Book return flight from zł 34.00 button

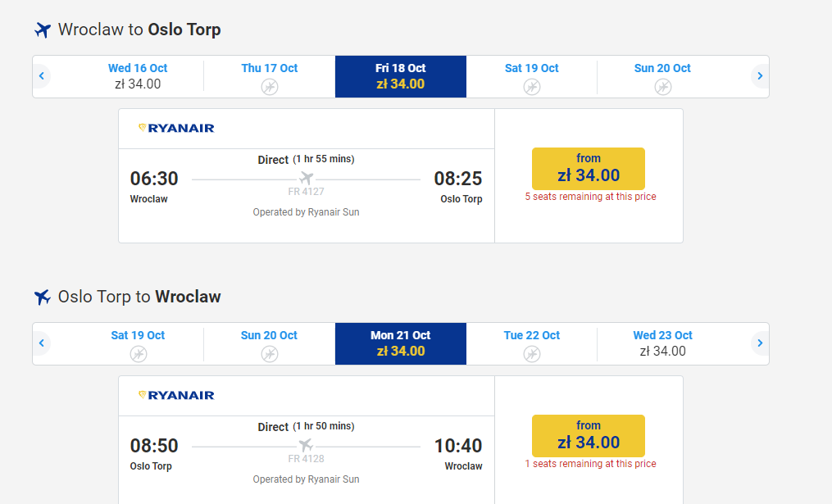pos(589,436)
